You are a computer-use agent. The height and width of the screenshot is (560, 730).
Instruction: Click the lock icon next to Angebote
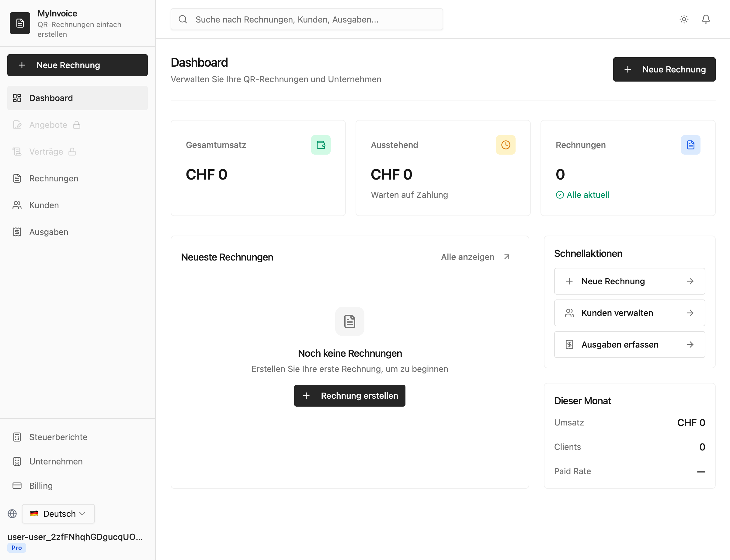[77, 125]
